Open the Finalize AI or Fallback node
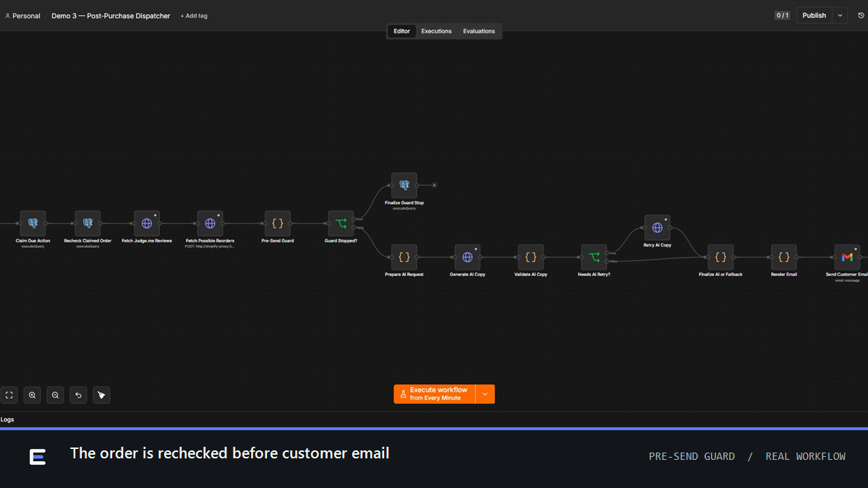Screen dimensions: 868x488 click(x=720, y=257)
